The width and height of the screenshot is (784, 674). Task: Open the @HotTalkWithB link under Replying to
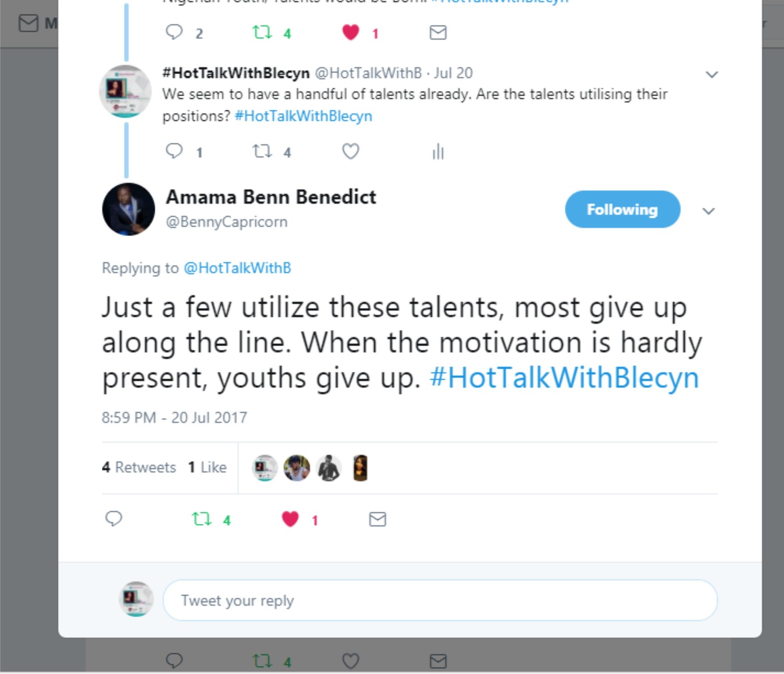click(237, 268)
